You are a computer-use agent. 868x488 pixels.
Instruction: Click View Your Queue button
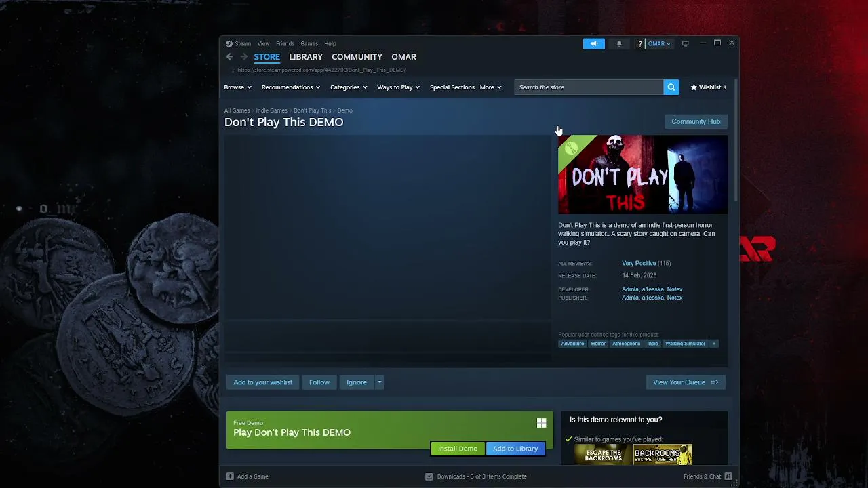[x=686, y=382]
